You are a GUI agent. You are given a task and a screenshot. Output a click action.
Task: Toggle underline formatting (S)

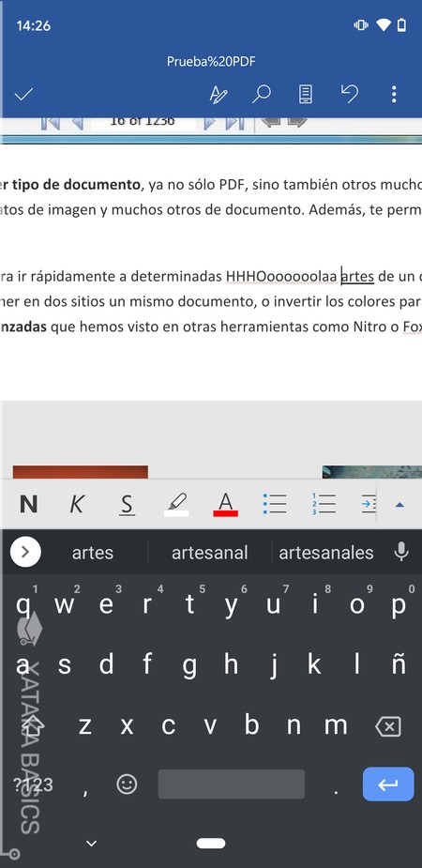pyautogui.click(x=128, y=504)
